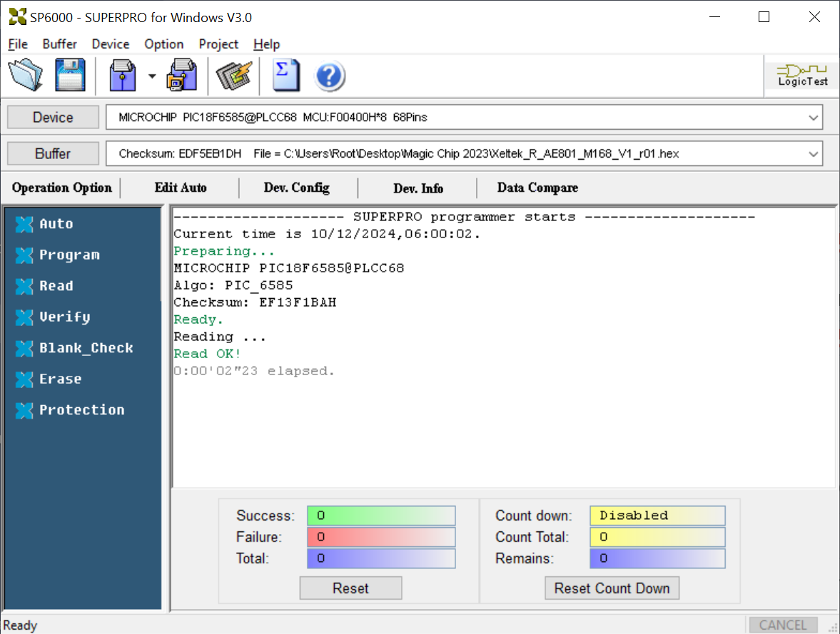This screenshot has height=634, width=840.
Task: Click the elapsed time log line
Action: (x=254, y=371)
